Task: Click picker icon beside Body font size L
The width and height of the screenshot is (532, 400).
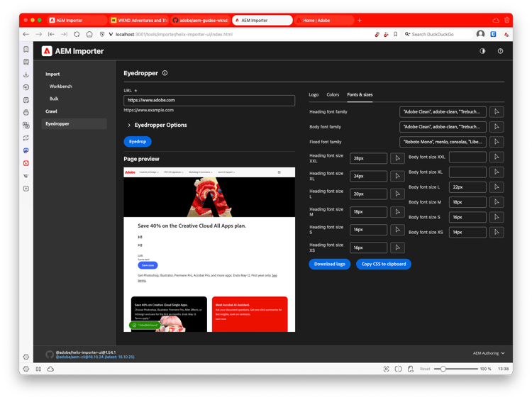Action: 497,187
